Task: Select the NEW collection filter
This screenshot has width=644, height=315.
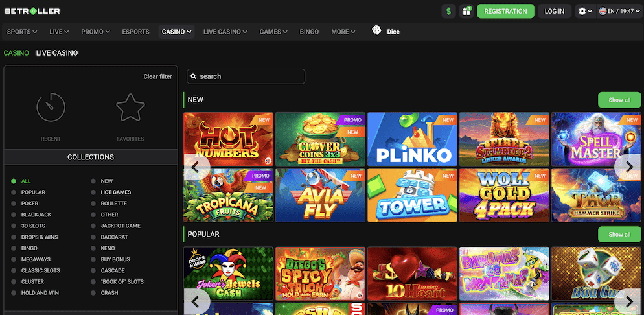Action: (102, 181)
